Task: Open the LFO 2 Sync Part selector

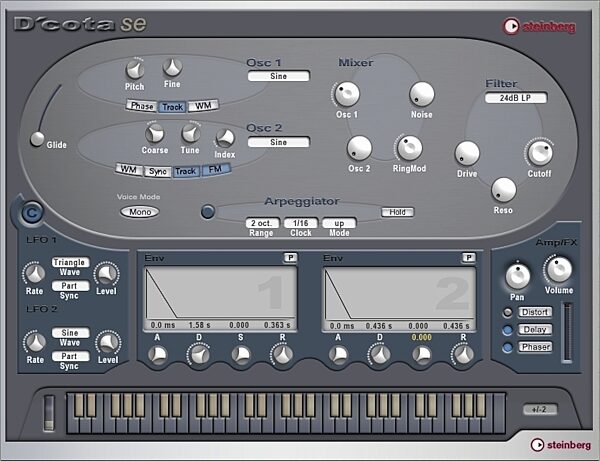Action: 70,356
